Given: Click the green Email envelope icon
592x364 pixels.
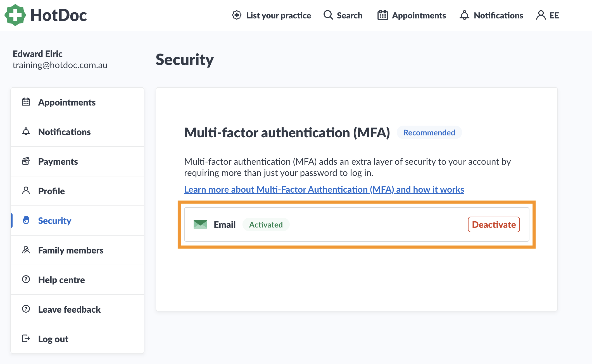Looking at the screenshot, I should pos(200,224).
